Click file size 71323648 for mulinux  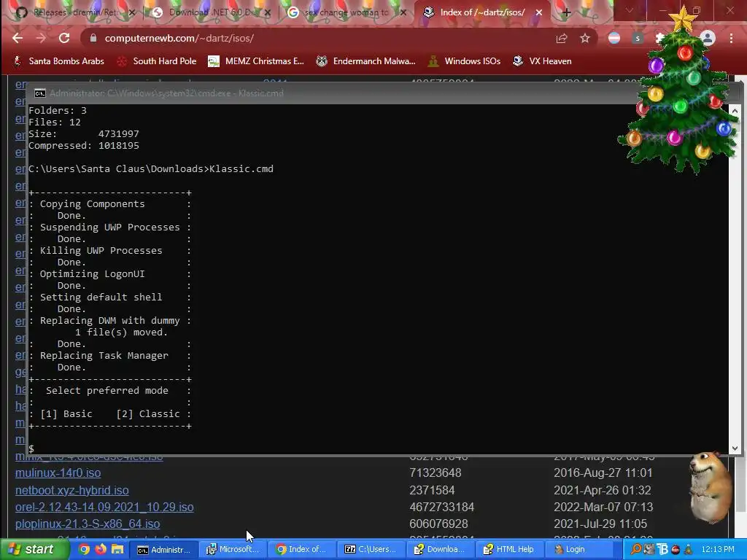point(436,472)
